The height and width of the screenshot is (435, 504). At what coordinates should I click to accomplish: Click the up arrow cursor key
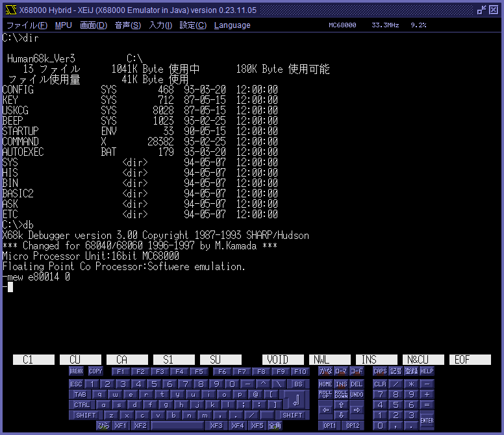341,404
